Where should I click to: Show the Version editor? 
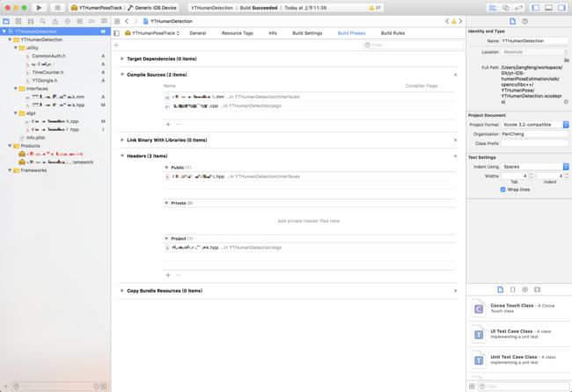coord(518,8)
